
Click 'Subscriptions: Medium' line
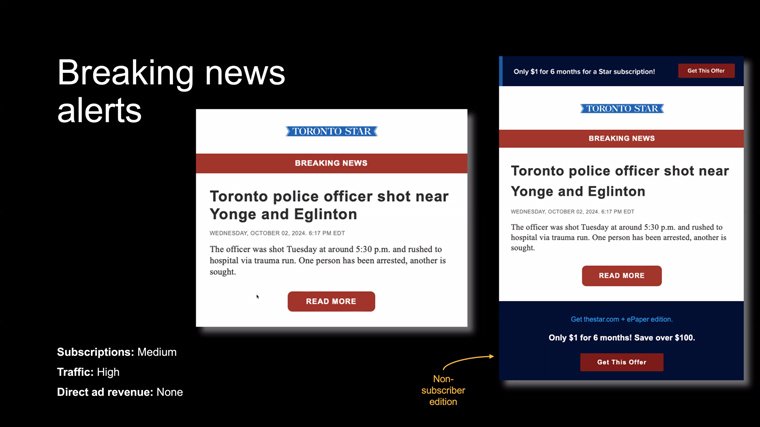pos(117,352)
